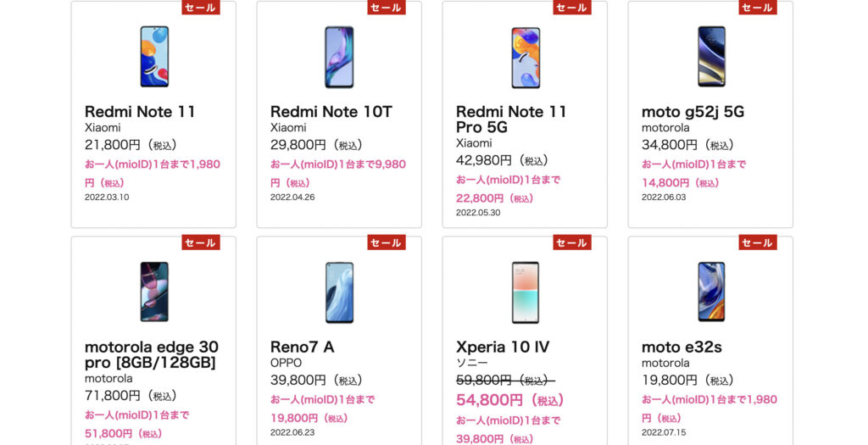This screenshot has width=868, height=445.
Task: Click the セール badge on the Xperia 10 IV card
Action: [572, 242]
